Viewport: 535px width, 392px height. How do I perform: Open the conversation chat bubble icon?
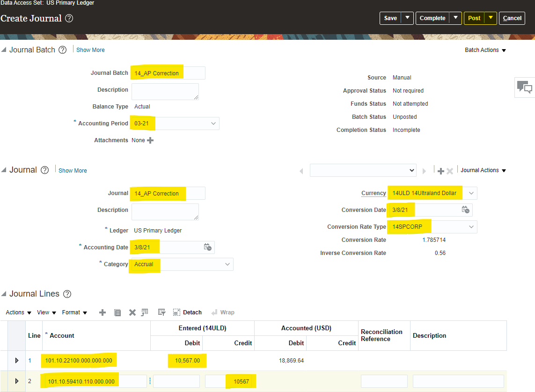pos(524,87)
